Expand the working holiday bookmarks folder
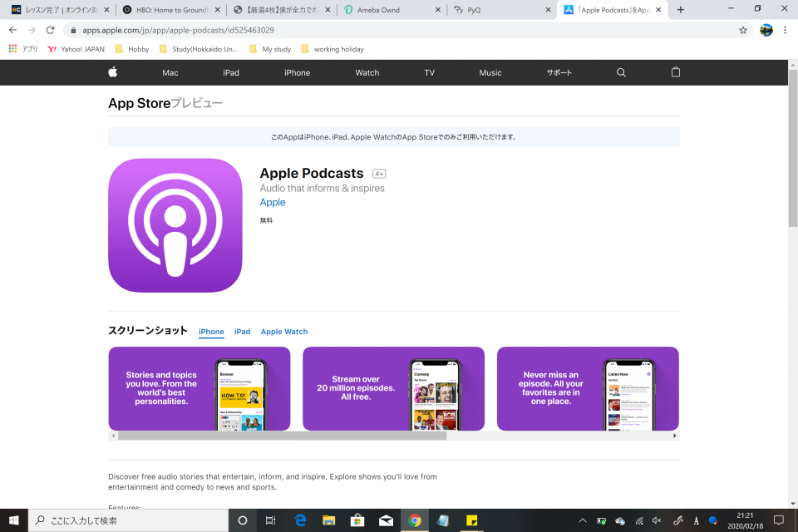The height and width of the screenshot is (532, 798). [332, 49]
